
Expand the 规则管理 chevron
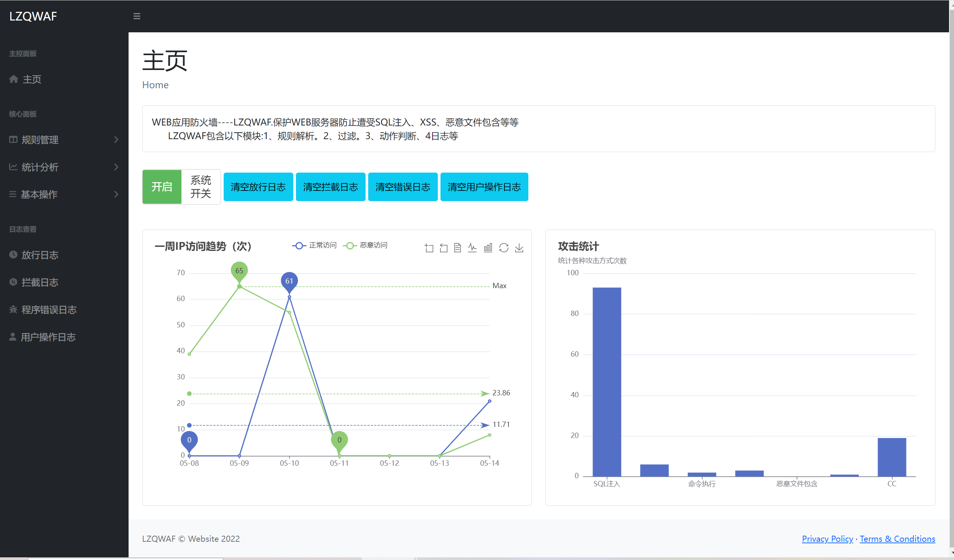coord(116,140)
